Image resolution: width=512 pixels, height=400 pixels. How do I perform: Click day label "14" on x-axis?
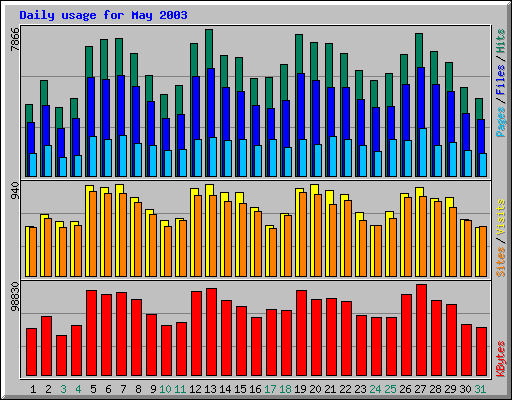[x=225, y=389]
